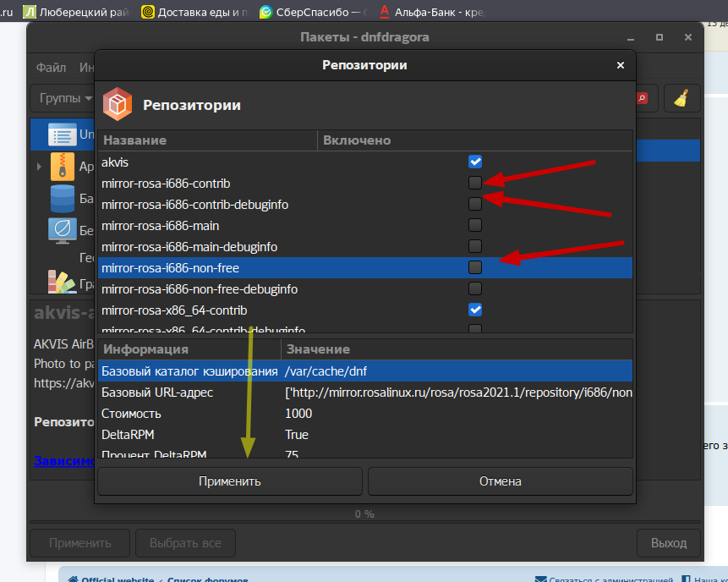
Task: Select the monitor group icon in sidebar
Action: pos(63,230)
